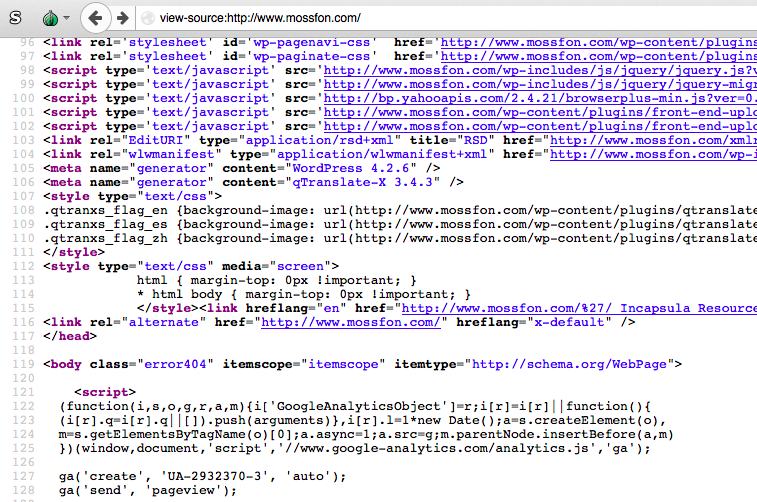Click the "itemscope" attribute value on line 119
757x502 pixels.
pos(343,364)
